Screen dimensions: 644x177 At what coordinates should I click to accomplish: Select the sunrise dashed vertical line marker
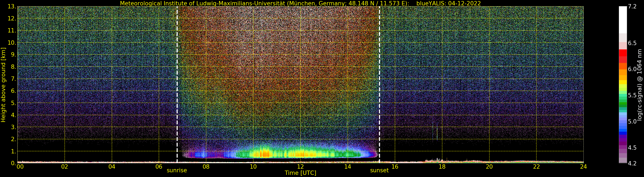[x=177, y=85]
